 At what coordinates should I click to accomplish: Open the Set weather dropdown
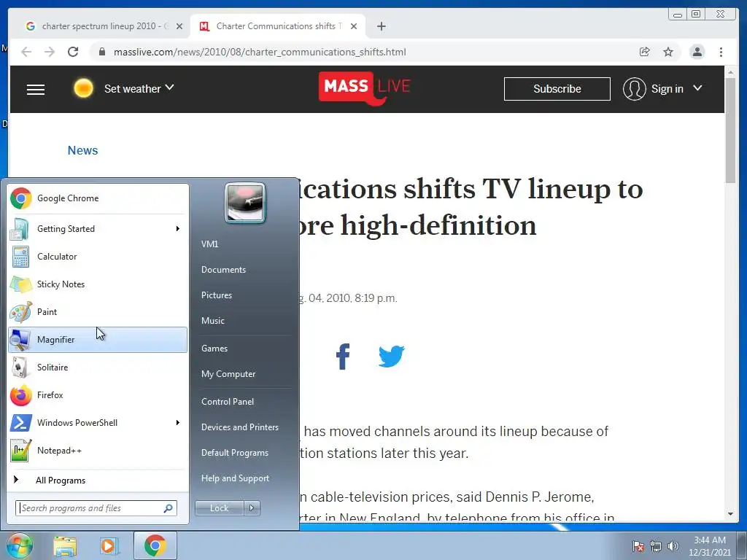pos(139,88)
